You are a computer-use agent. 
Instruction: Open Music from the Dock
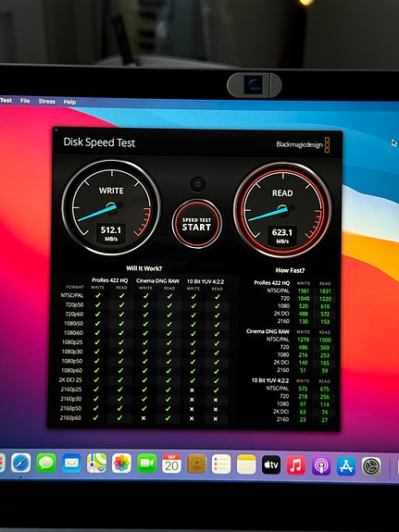click(296, 464)
